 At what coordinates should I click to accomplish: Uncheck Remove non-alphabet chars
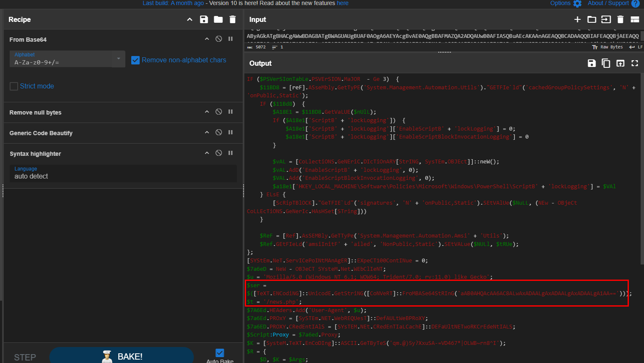tap(135, 60)
